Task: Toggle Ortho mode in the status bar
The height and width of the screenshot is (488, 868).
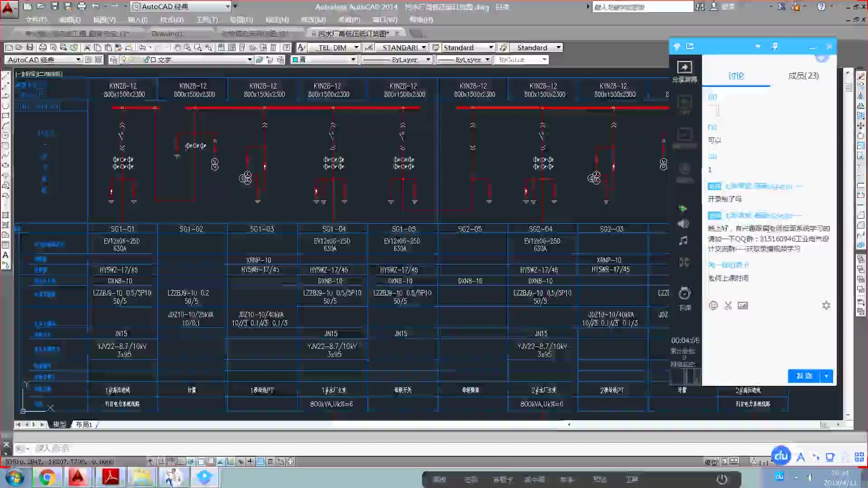Action: [x=181, y=461]
